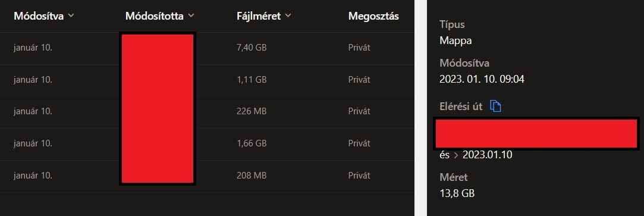Click the január 10. date in first row
Viewport: 644px width, 216px height.
point(33,48)
